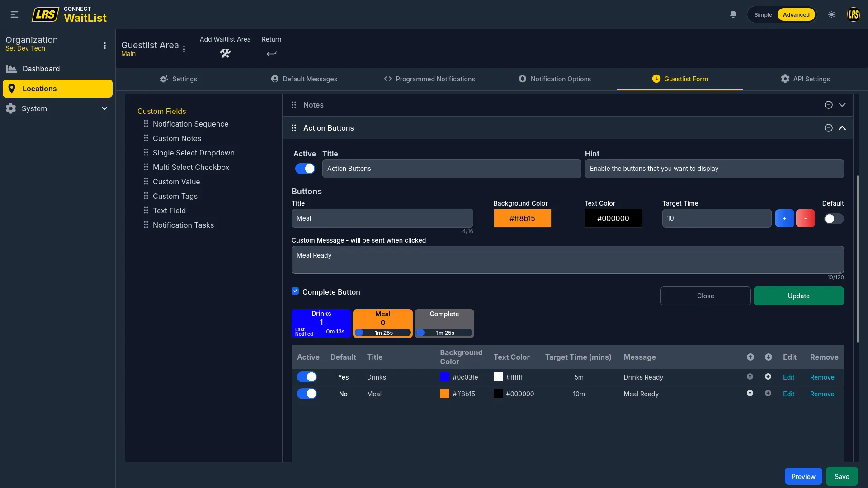Click the Hint input field
The image size is (868, 488).
pyautogui.click(x=714, y=169)
